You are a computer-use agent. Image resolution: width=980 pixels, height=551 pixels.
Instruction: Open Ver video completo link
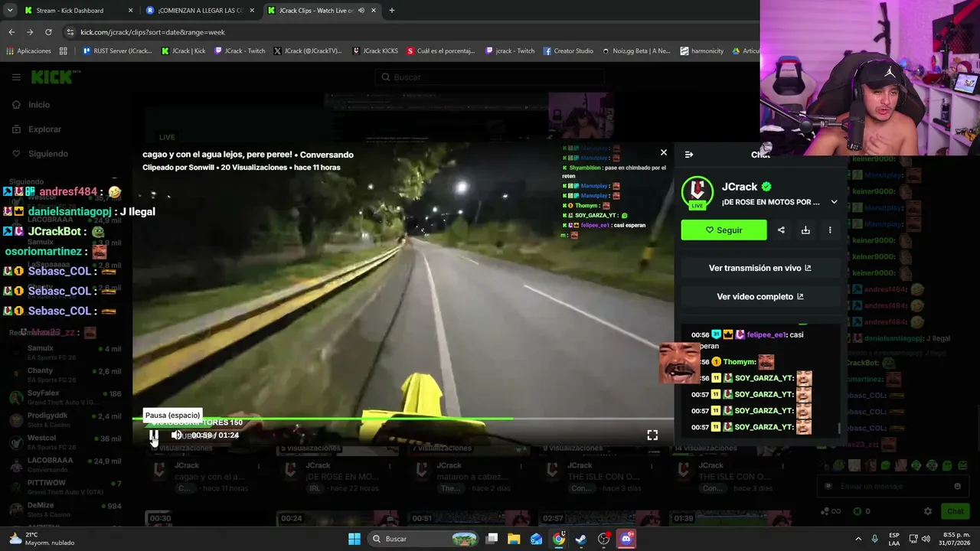point(760,297)
